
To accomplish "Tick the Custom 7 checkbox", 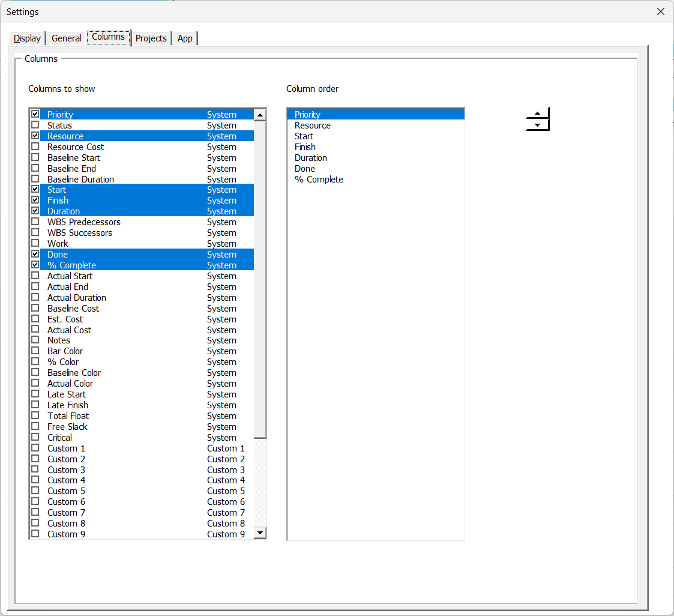I will click(x=35, y=512).
